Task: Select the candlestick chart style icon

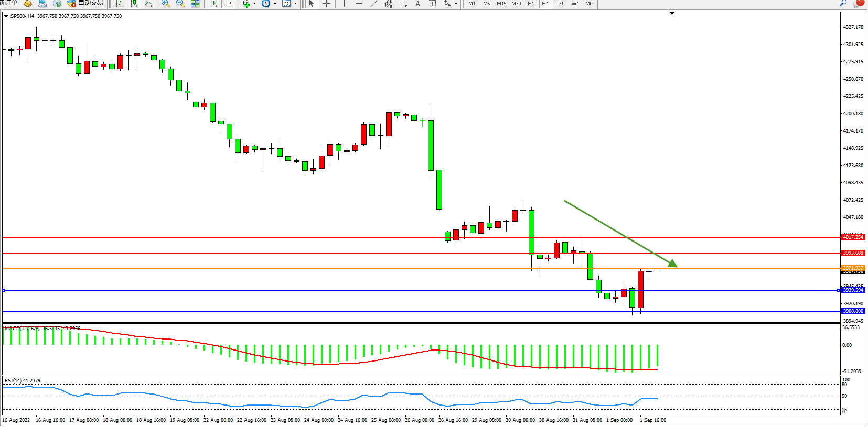Action: click(x=134, y=4)
